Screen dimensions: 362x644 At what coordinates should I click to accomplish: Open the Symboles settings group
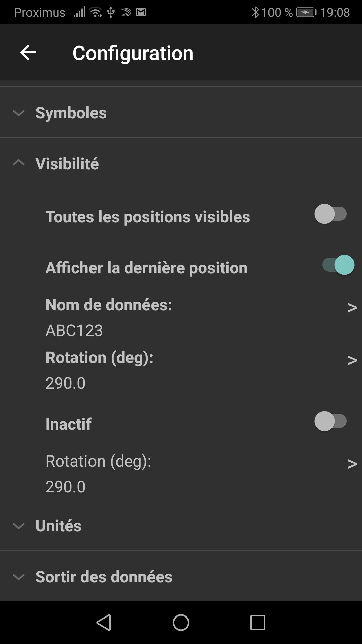tap(71, 113)
